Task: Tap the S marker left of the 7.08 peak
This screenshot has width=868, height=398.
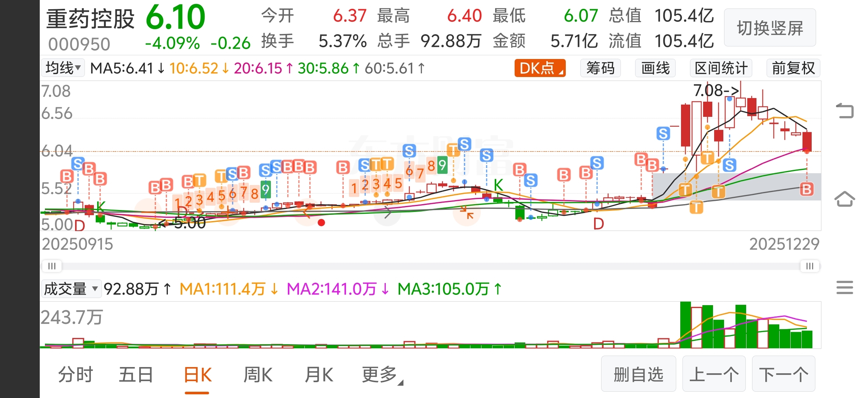Action: click(x=663, y=133)
